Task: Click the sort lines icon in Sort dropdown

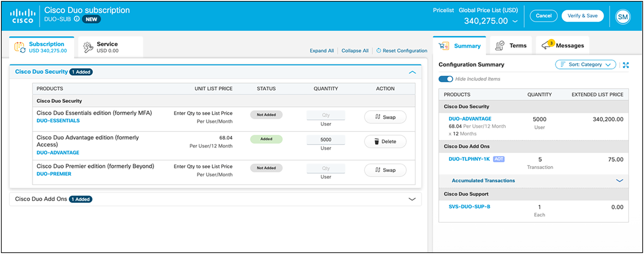Action: (x=563, y=65)
